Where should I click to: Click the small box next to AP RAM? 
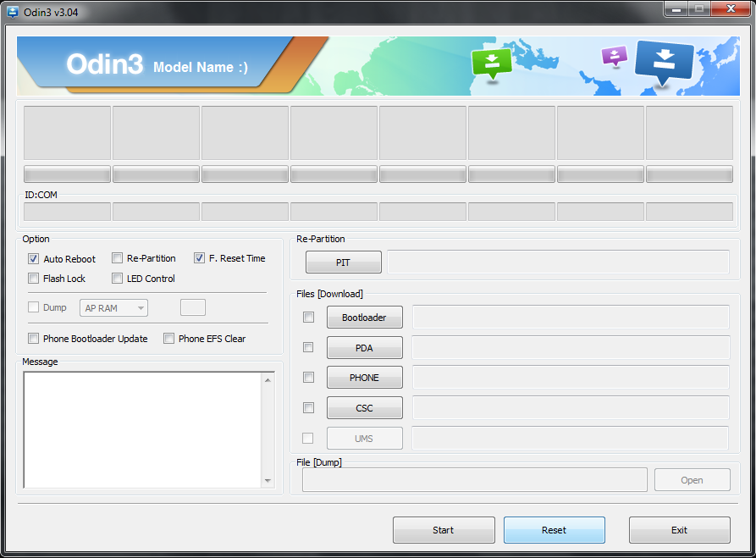(x=193, y=307)
